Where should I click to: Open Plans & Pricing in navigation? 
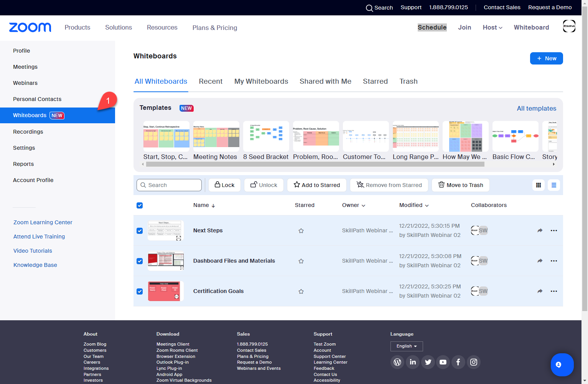click(x=215, y=28)
